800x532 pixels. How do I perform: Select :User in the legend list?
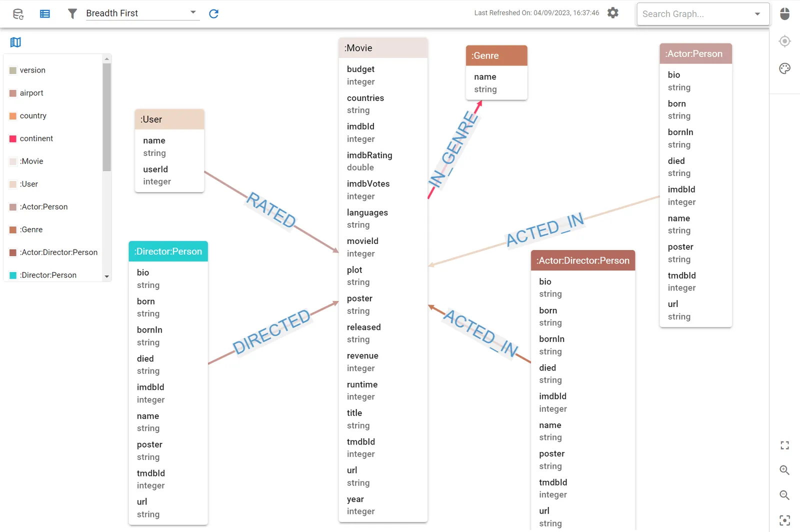(29, 184)
